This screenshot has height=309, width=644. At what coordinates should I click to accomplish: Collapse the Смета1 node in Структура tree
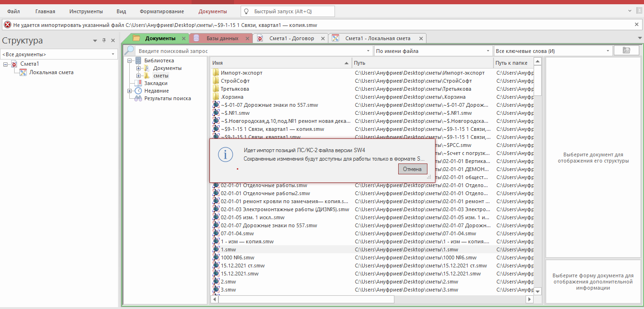(5, 64)
